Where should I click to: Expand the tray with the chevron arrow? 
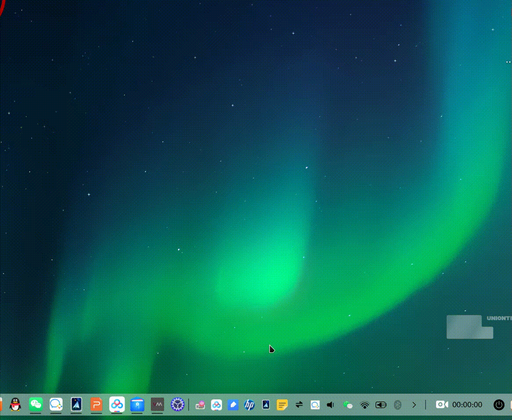(x=414, y=405)
